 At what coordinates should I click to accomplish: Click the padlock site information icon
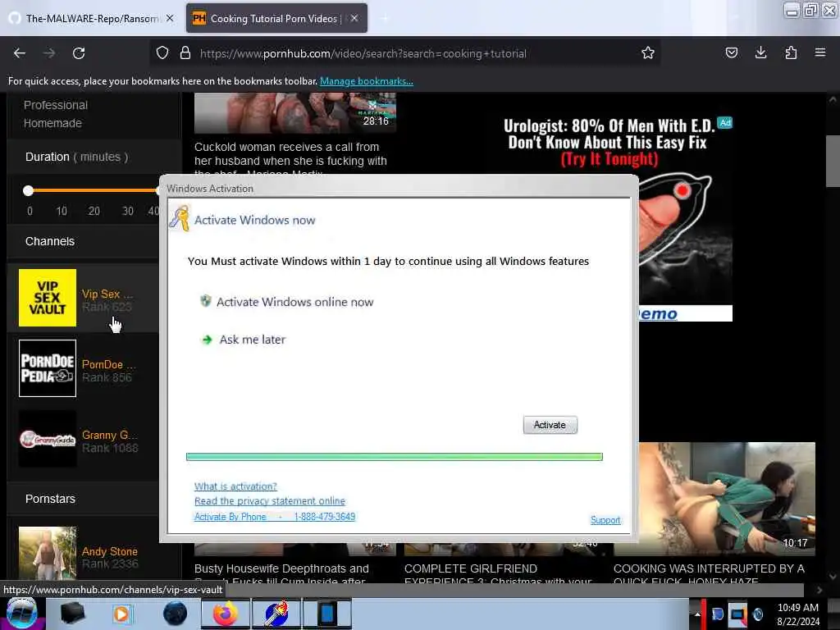point(185,53)
